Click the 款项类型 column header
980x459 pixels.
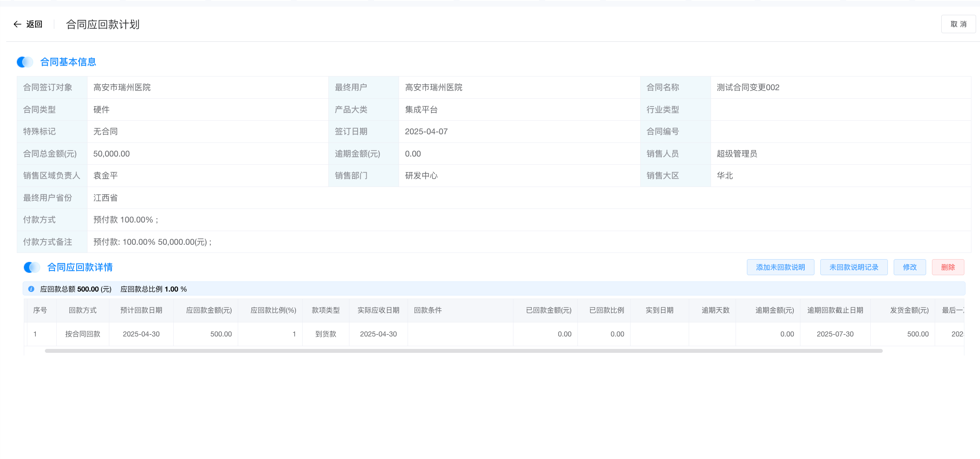(x=326, y=310)
